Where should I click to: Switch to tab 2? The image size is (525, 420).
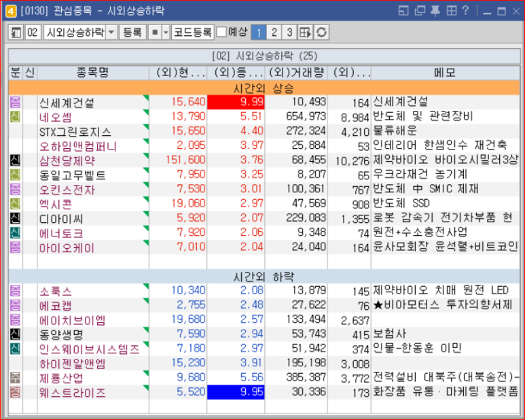[274, 33]
